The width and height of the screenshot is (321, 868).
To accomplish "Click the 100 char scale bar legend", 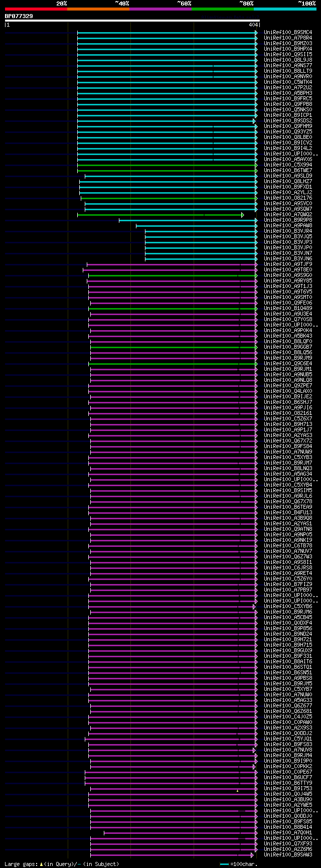I will (x=239, y=864).
